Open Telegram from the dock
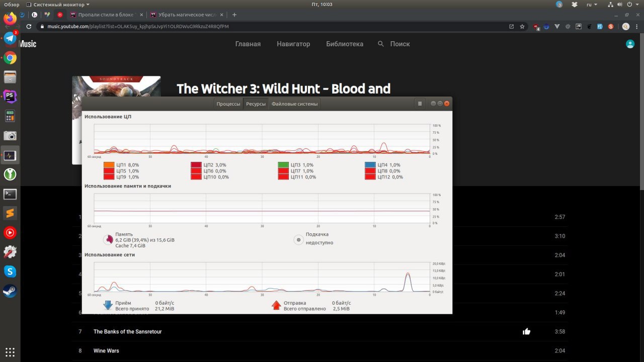Image resolution: width=644 pixels, height=362 pixels. pos(10,38)
